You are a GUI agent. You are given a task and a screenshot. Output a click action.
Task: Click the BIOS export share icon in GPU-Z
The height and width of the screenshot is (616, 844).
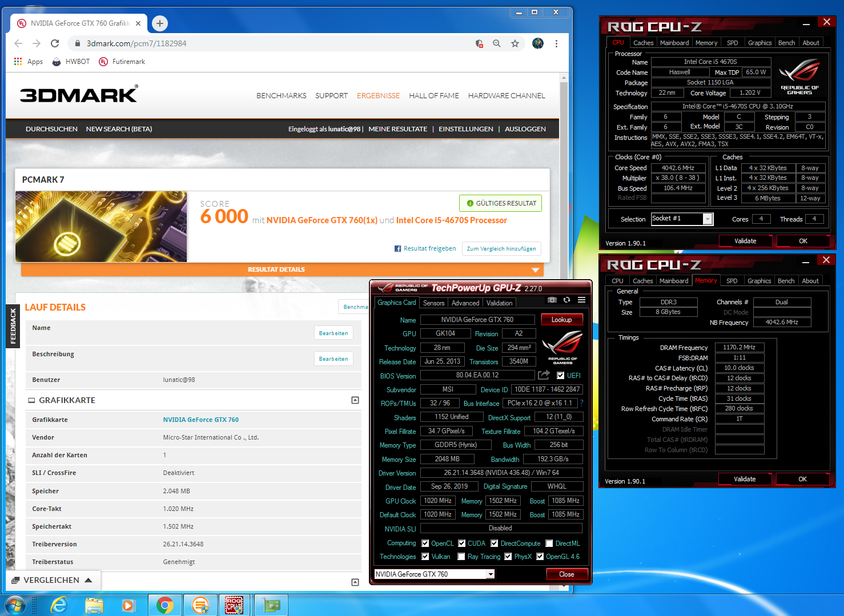point(544,375)
